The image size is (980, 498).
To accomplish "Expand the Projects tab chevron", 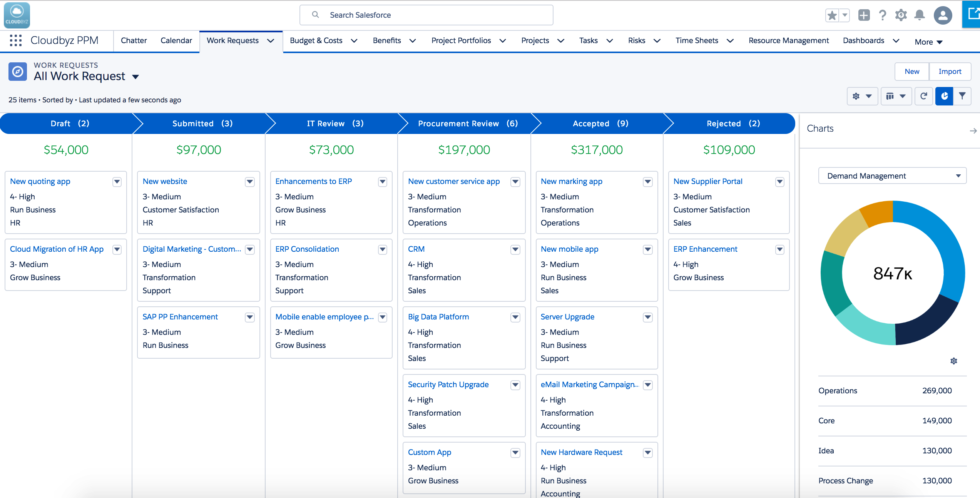I will (561, 41).
